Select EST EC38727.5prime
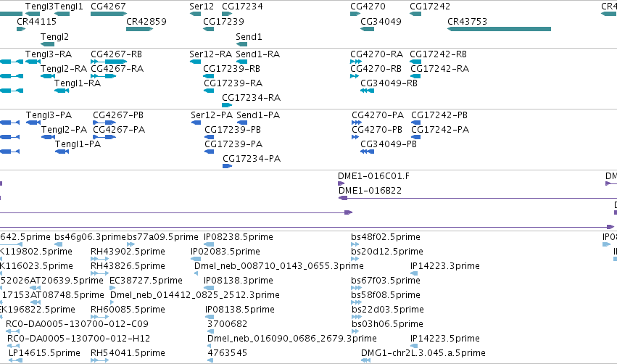The height and width of the screenshot is (364, 617). pos(146,281)
